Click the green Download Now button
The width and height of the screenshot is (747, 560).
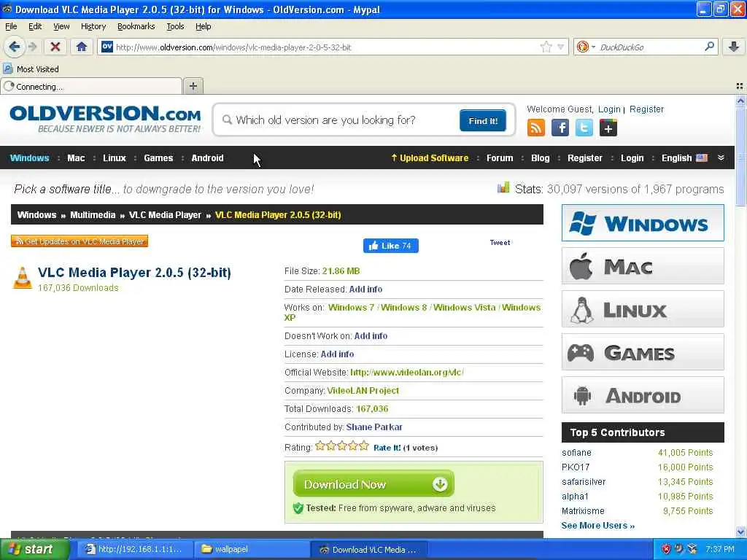pos(373,484)
